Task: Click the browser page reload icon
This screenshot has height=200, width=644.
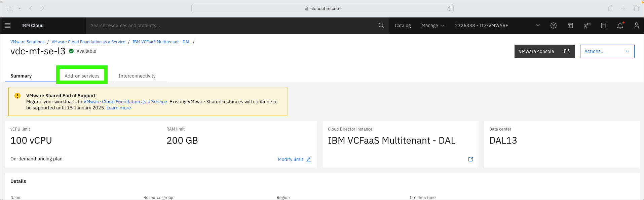Action: [x=449, y=8]
